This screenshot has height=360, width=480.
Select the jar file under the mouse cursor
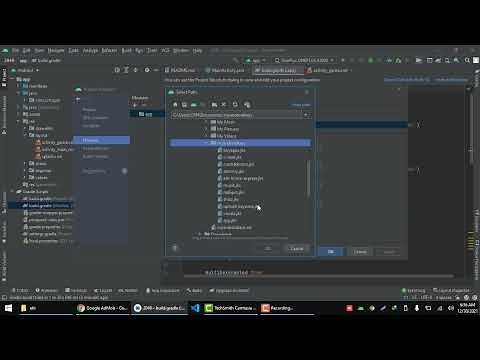(239, 206)
